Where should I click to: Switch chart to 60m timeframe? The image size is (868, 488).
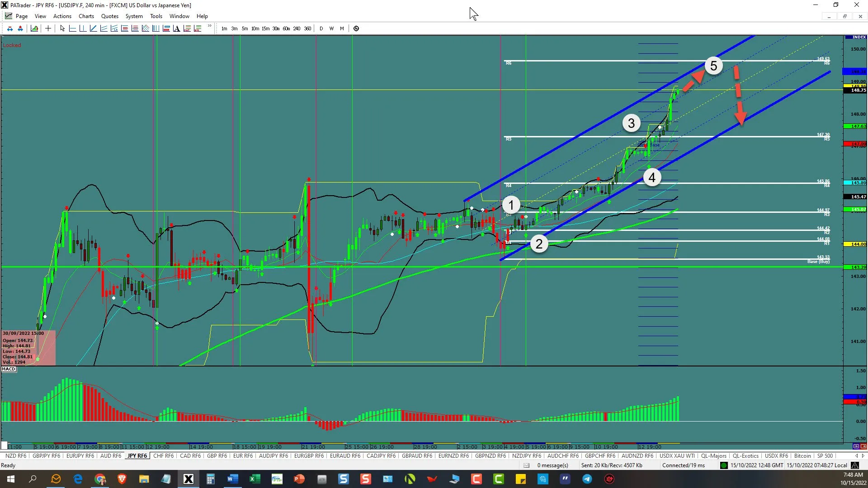tap(286, 28)
